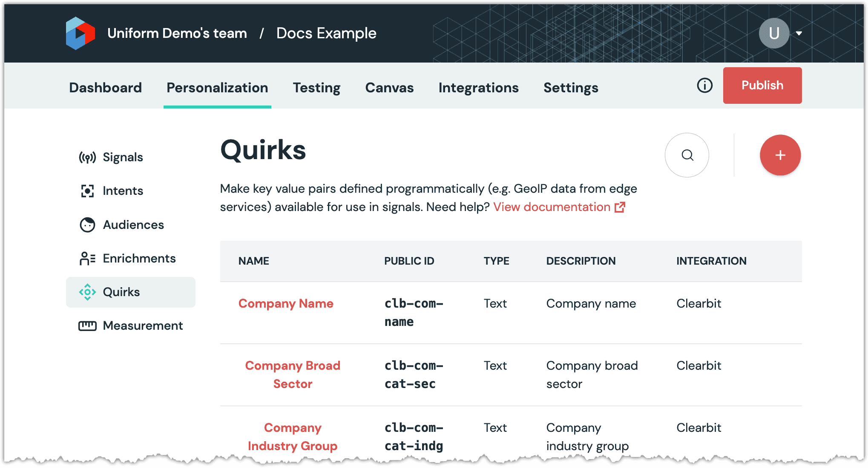This screenshot has height=468, width=868.
Task: Click the Measurement ruler icon
Action: coord(87,326)
